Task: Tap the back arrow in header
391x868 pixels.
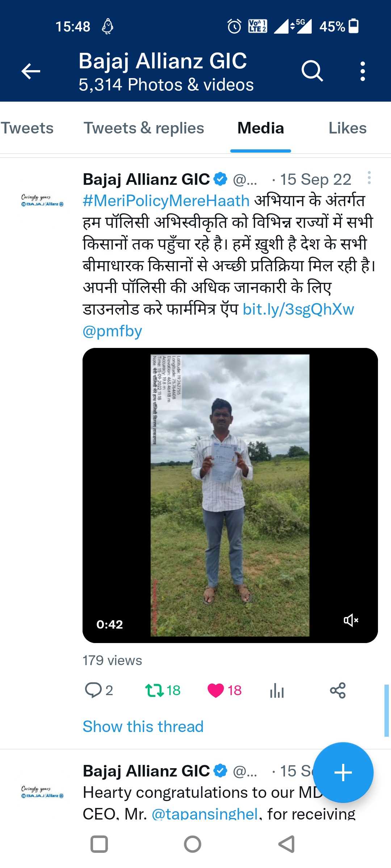Action: [31, 71]
